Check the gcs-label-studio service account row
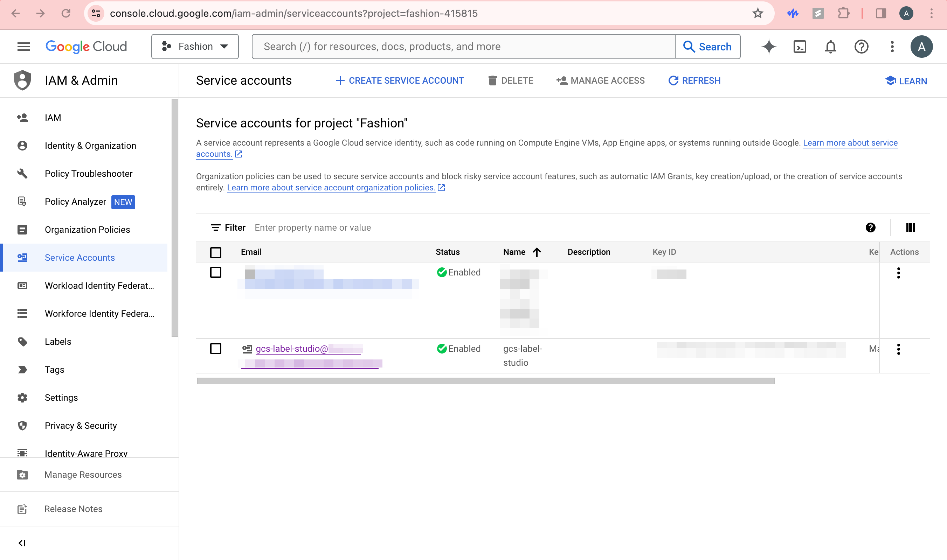947x560 pixels. point(216,349)
